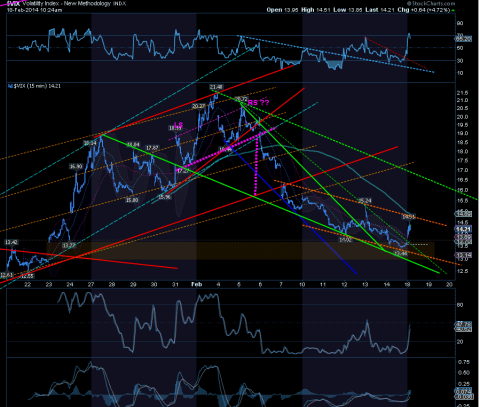The height and width of the screenshot is (407, 480).
Task: Click the Last 14.21 value in header
Action: 380,10
